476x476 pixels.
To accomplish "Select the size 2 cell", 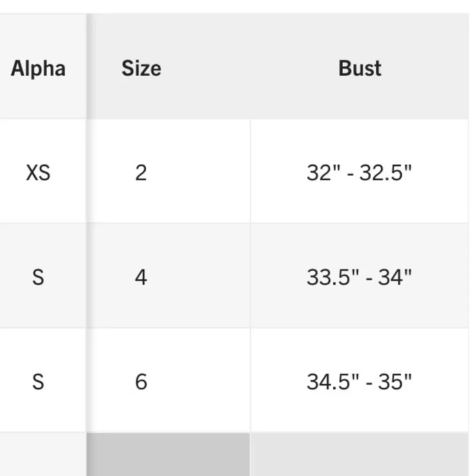I will click(x=141, y=172).
